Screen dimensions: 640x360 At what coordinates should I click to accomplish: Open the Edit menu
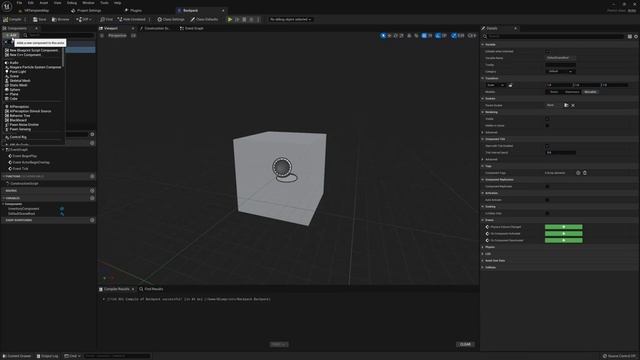tap(31, 3)
